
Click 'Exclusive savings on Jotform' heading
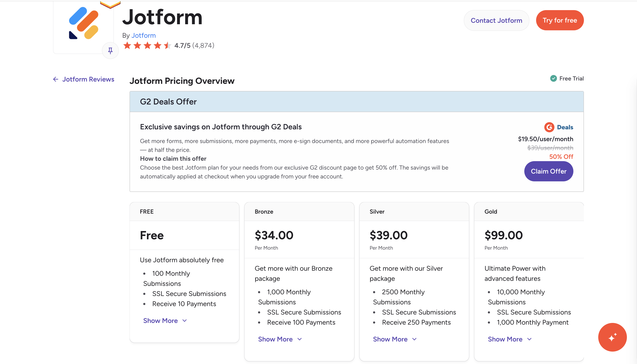(221, 127)
